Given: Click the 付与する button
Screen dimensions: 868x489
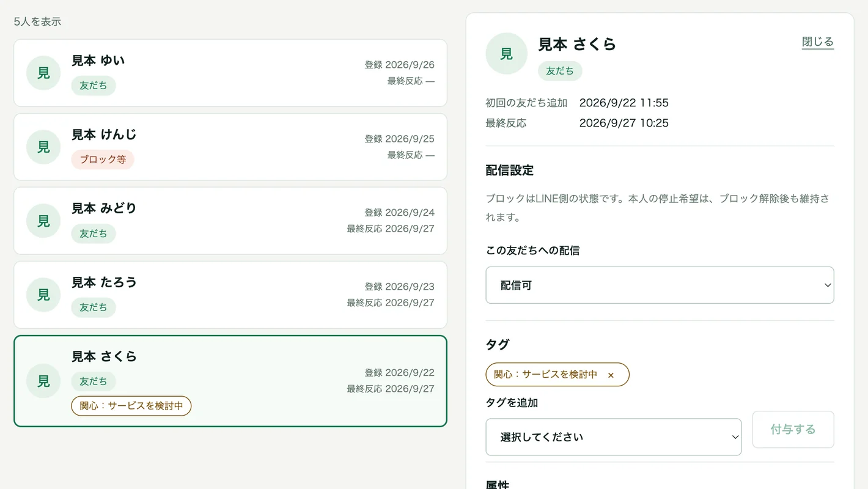Looking at the screenshot, I should [x=793, y=430].
